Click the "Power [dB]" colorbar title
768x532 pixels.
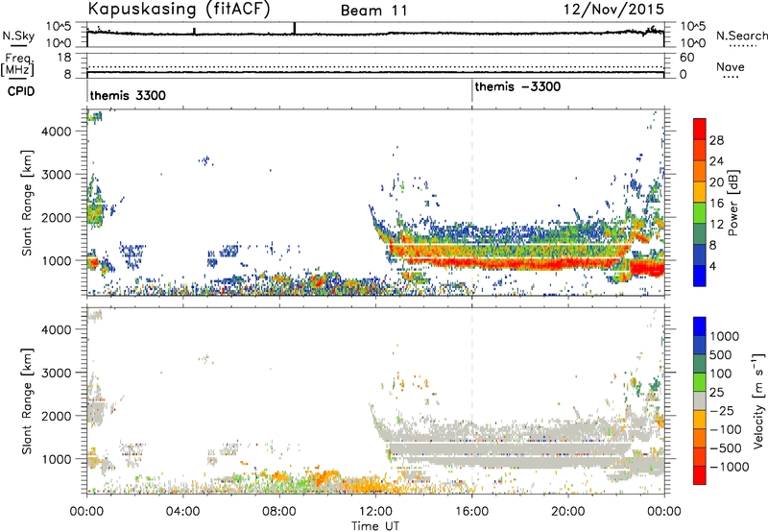click(733, 203)
